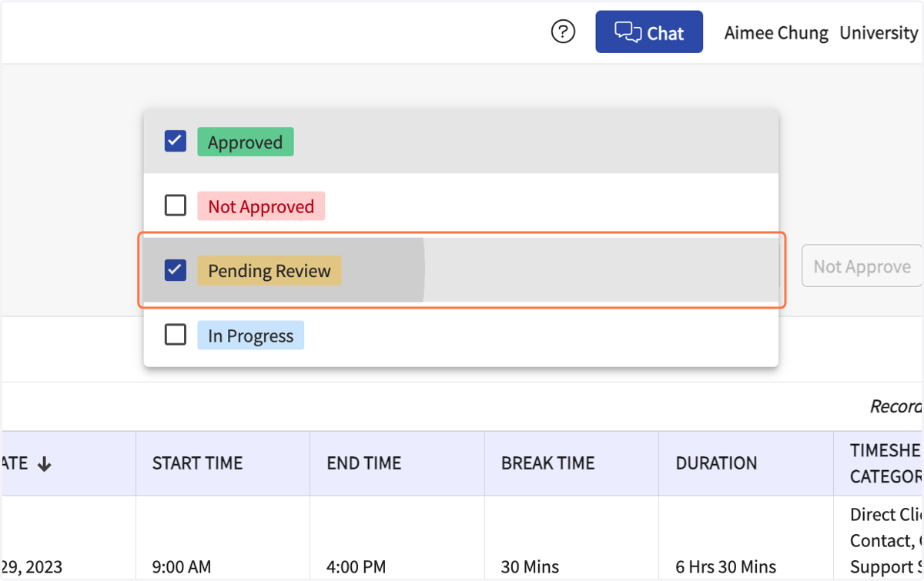Select the Pending Review status label

(269, 271)
